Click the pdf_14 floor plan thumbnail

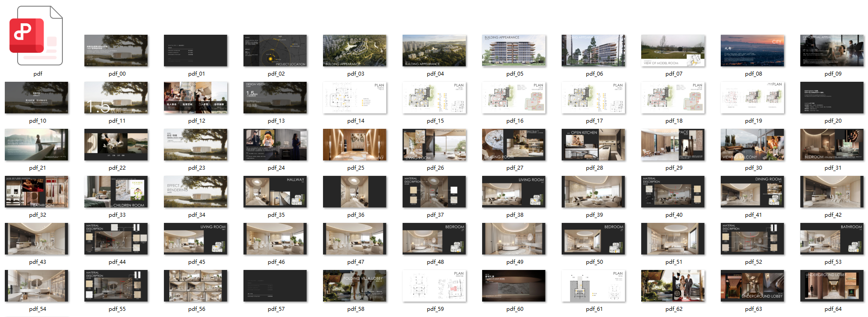click(355, 98)
